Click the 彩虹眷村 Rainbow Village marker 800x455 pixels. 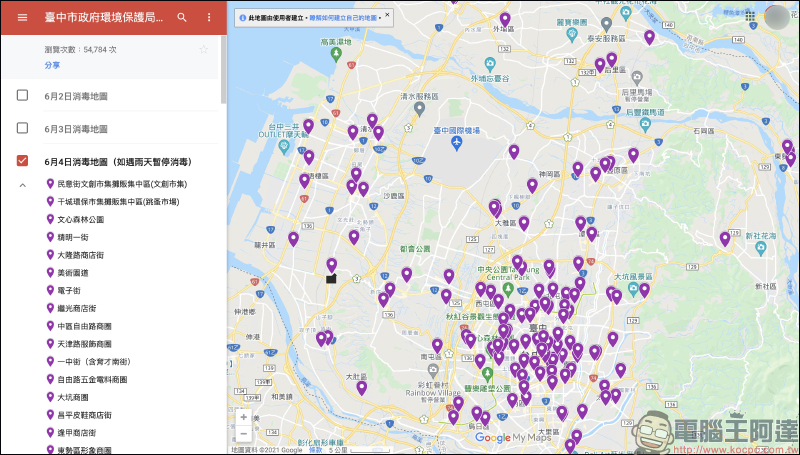434,369
